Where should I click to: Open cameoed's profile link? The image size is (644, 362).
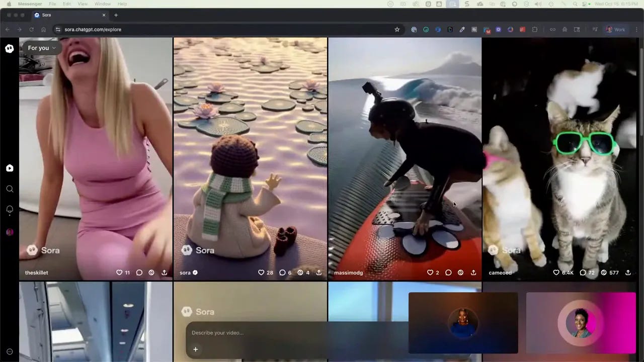500,273
